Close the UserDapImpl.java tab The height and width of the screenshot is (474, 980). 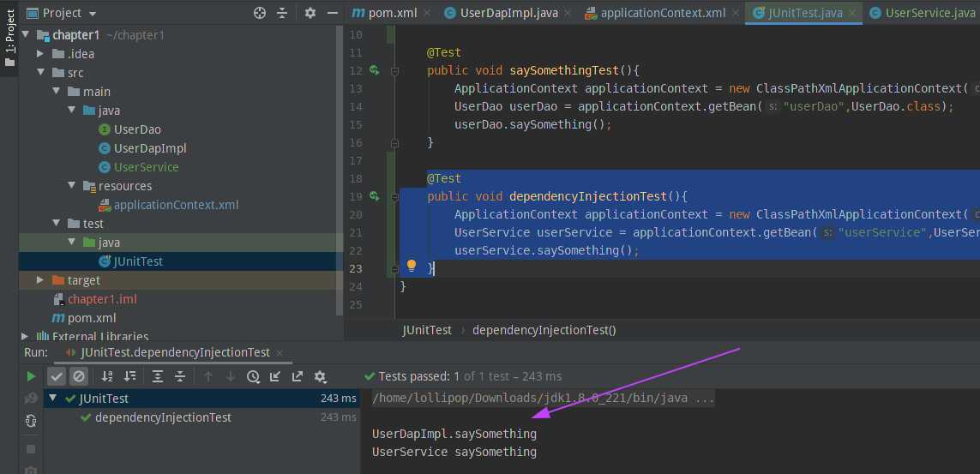point(568,13)
